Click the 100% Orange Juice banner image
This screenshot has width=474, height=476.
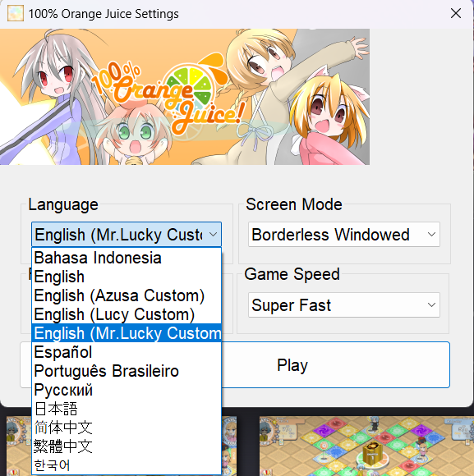pyautogui.click(x=185, y=97)
